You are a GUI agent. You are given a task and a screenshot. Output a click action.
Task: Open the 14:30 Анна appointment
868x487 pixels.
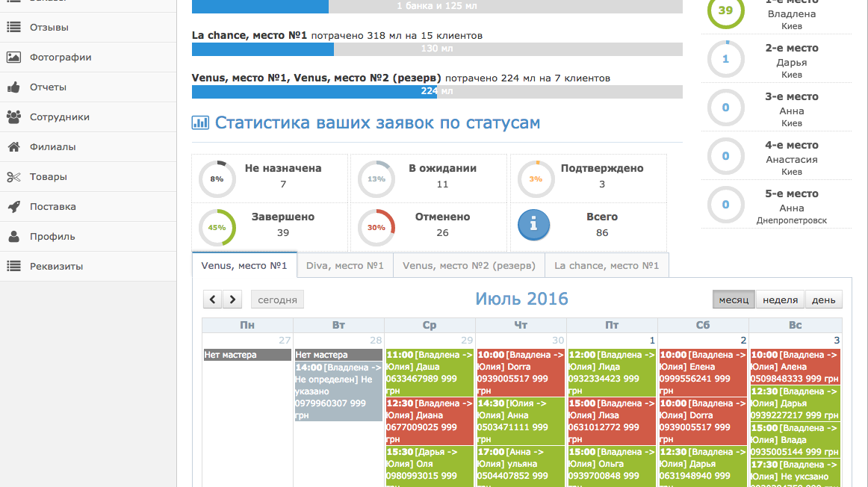pos(521,421)
